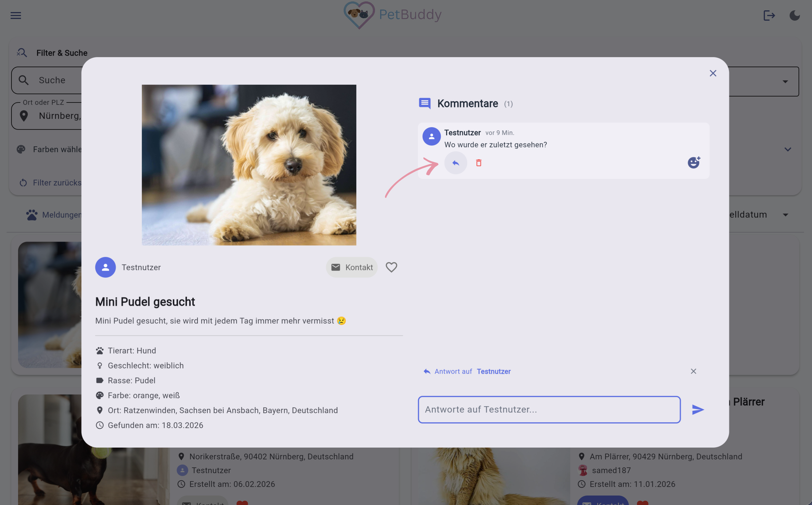The width and height of the screenshot is (812, 505).
Task: Focus the 'Antworte auf Testnutzer' input field
Action: 549,409
